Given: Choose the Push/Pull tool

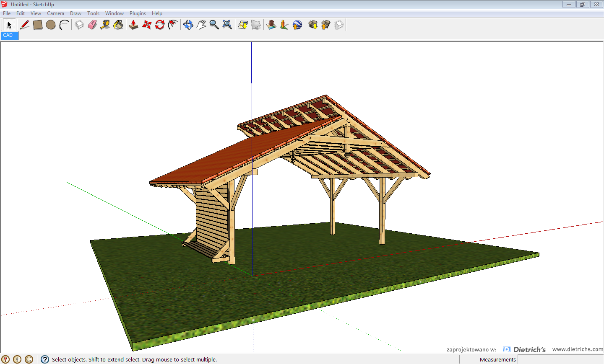Looking at the screenshot, I should 133,25.
